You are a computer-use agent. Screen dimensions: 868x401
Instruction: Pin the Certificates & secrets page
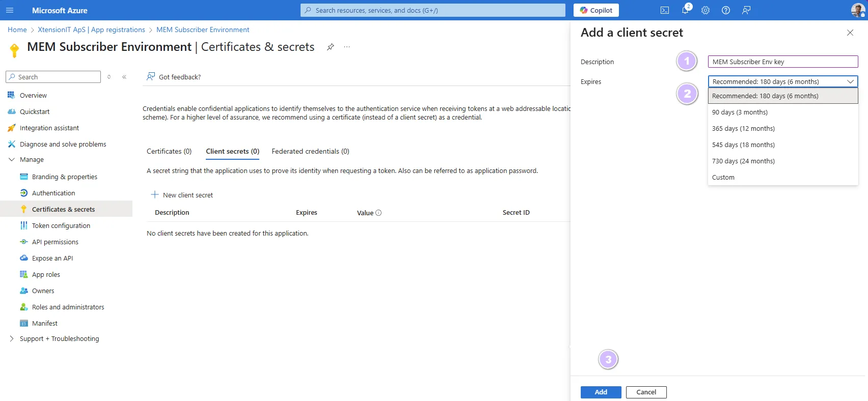click(x=331, y=47)
